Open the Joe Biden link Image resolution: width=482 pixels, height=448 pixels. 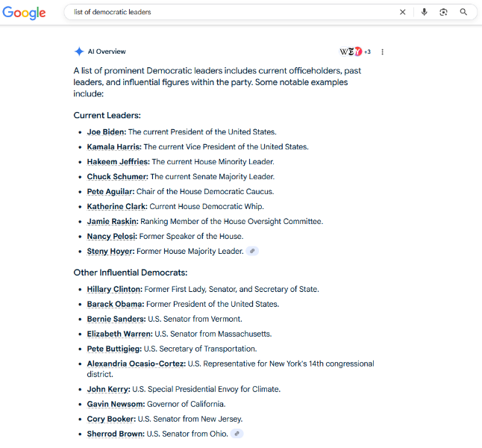tap(106, 132)
